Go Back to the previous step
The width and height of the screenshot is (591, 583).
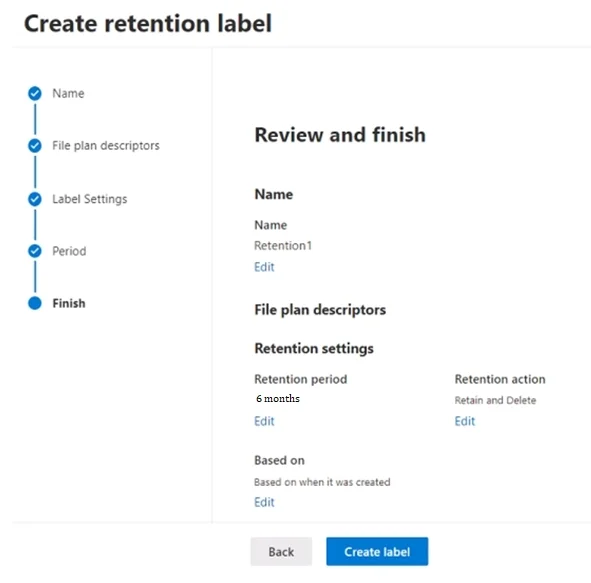coord(281,552)
